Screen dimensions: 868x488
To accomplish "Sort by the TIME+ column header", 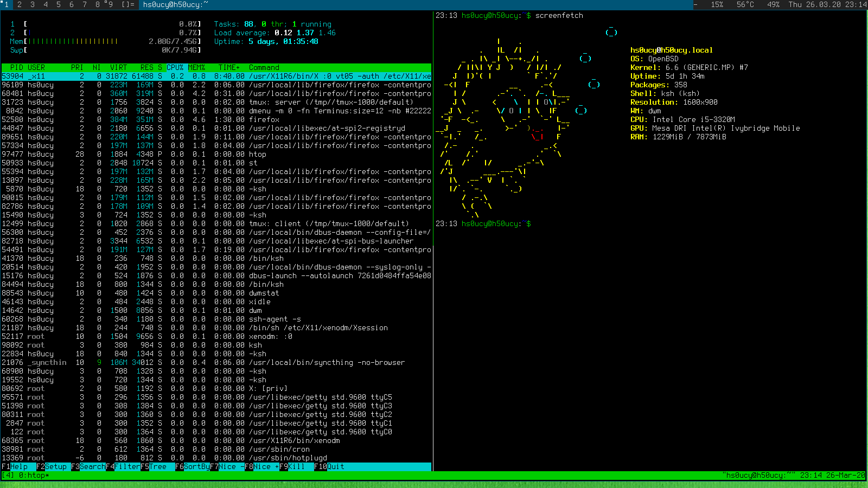I will (x=229, y=67).
